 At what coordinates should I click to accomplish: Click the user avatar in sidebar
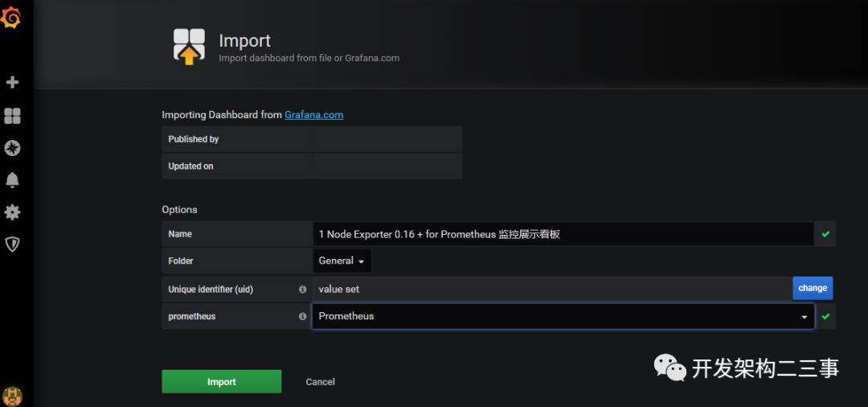point(12,395)
